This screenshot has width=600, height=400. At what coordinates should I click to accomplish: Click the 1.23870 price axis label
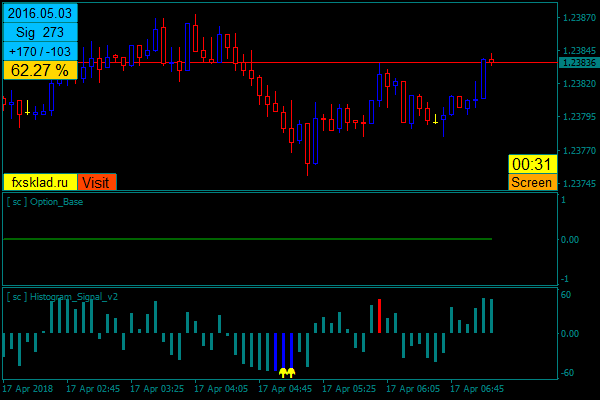(x=579, y=18)
